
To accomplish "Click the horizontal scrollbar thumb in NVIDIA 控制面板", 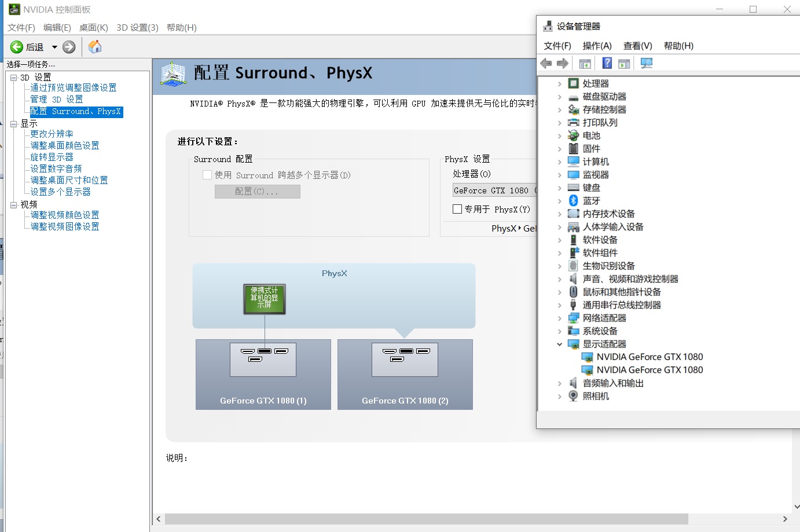I will [x=427, y=519].
